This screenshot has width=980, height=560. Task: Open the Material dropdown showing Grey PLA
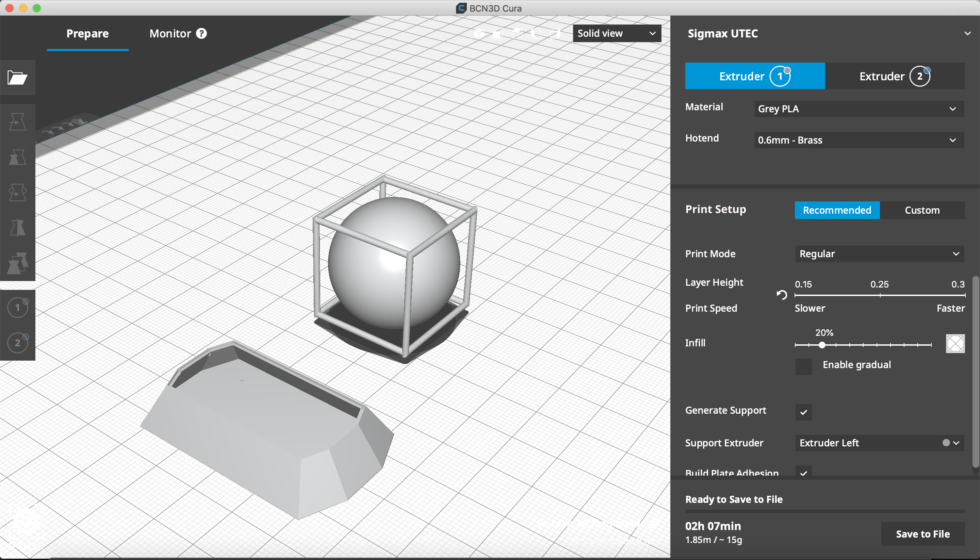click(859, 109)
